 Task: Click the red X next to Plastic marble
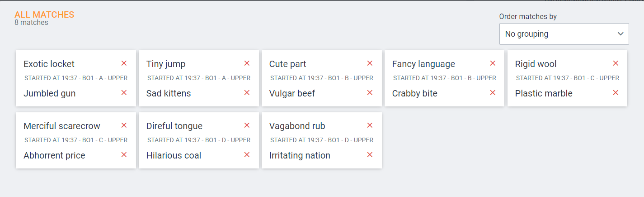click(x=616, y=93)
